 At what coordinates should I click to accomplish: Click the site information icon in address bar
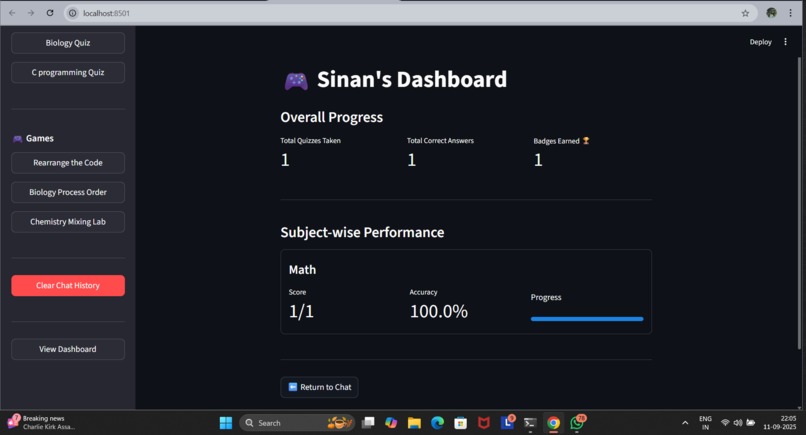(72, 13)
